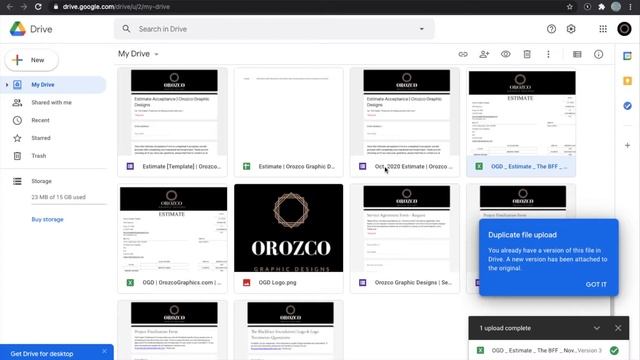Click the get add-ons plus icon

click(627, 145)
